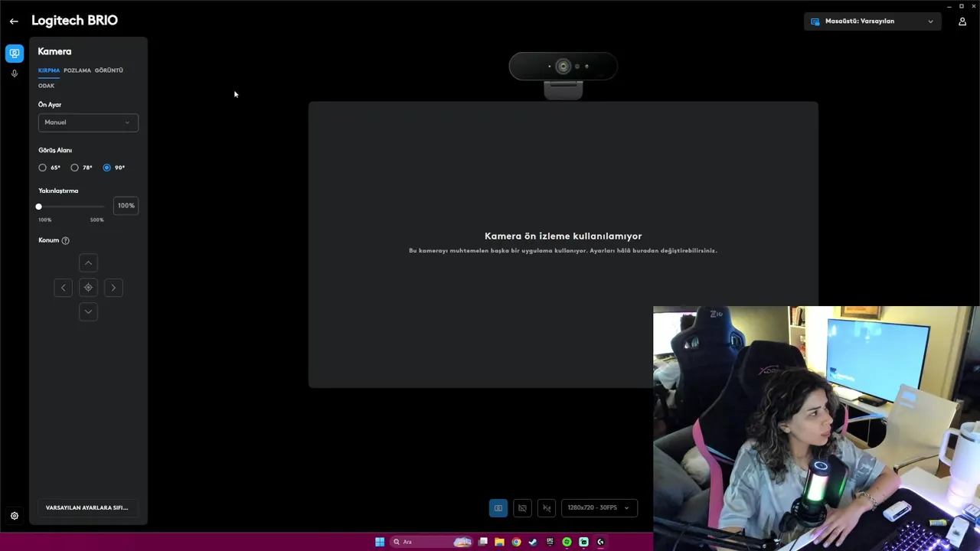Click the webcam overlay video thumbnail
Screen dimensions: 980x551
click(x=816, y=429)
